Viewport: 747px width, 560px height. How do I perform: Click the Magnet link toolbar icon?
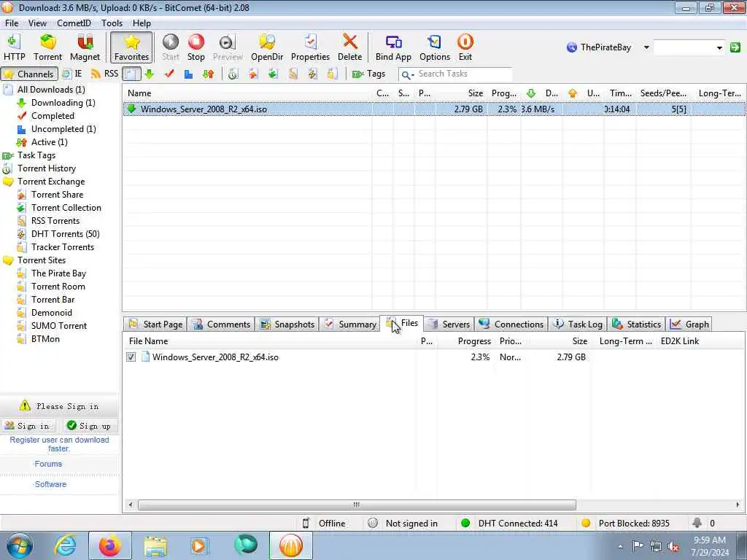(85, 47)
